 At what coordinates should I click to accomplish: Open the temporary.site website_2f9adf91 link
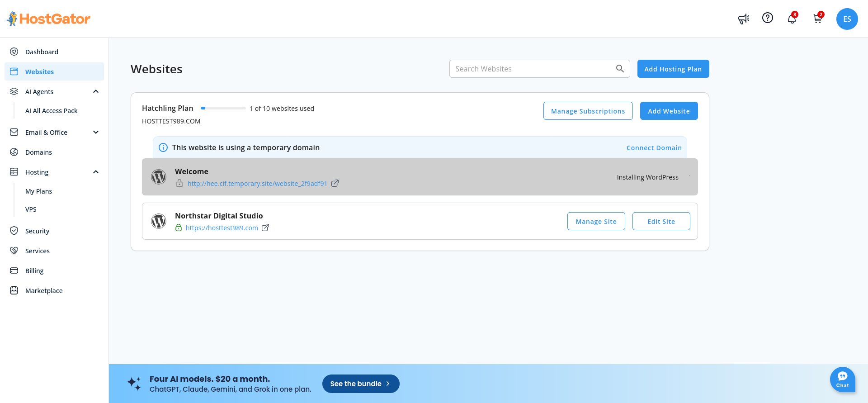click(257, 184)
